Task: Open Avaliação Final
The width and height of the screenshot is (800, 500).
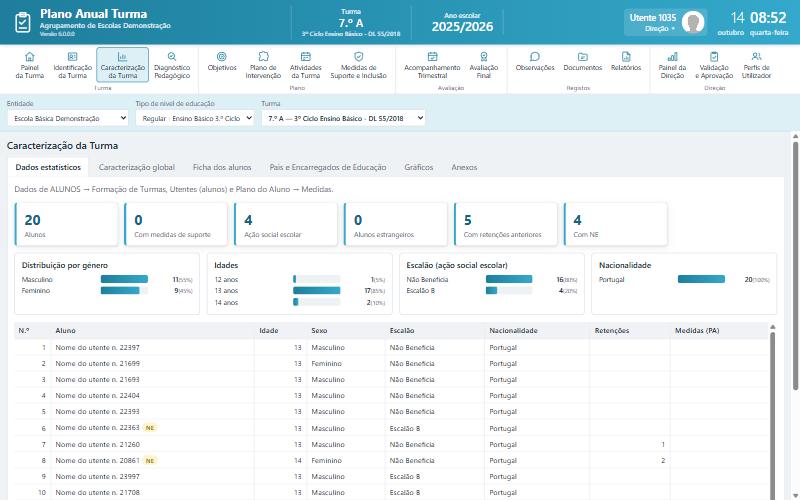Action: point(484,65)
